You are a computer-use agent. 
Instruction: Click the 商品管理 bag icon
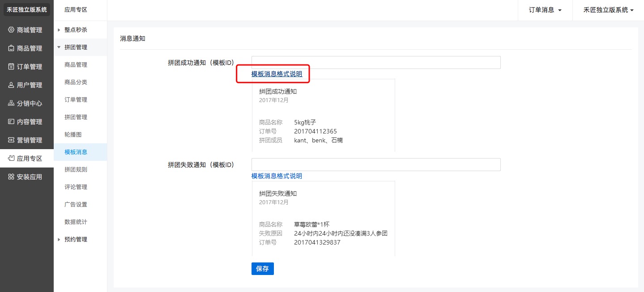(11, 48)
